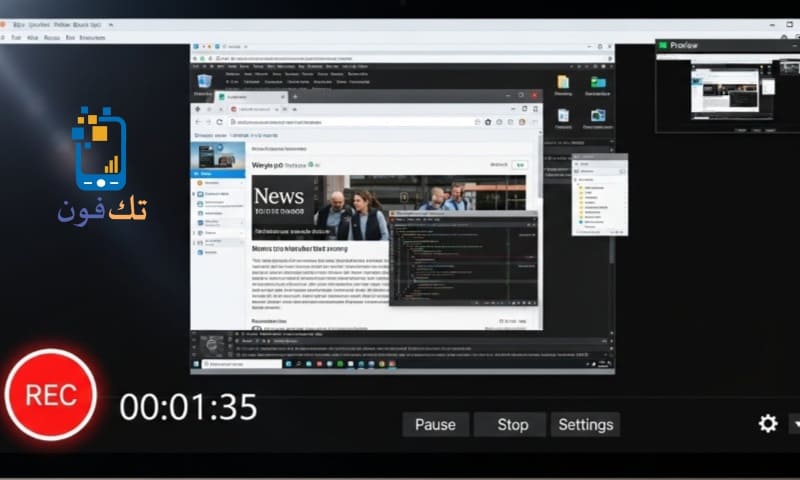Click the green button right of page title
The height and width of the screenshot is (480, 800).
[x=520, y=165]
